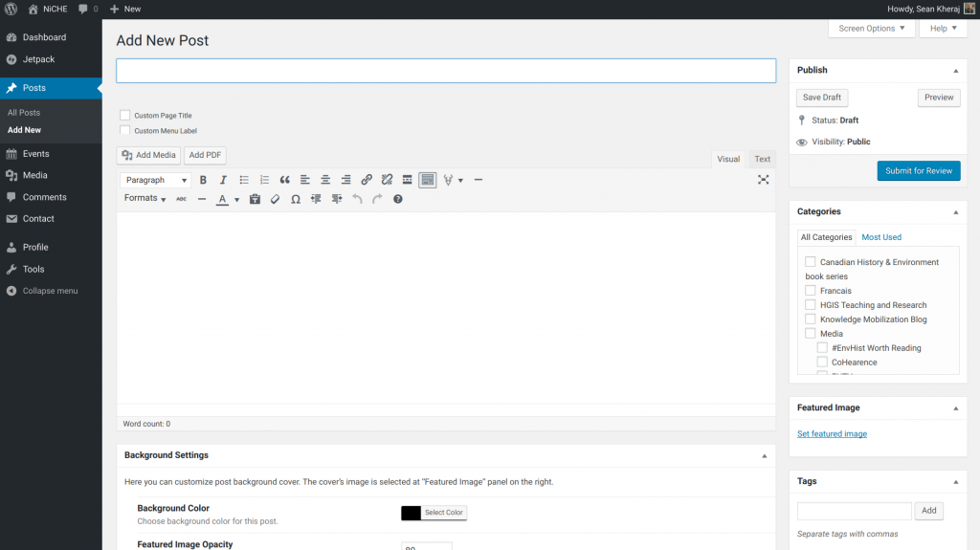This screenshot has width=980, height=550.
Task: Enter distraction-free fullscreen writing mode
Action: pyautogui.click(x=763, y=180)
